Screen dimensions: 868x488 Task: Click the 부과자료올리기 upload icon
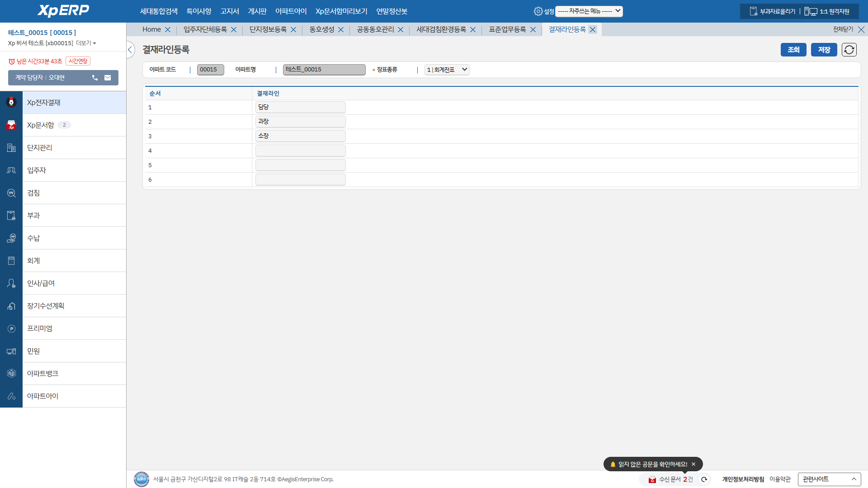(753, 11)
